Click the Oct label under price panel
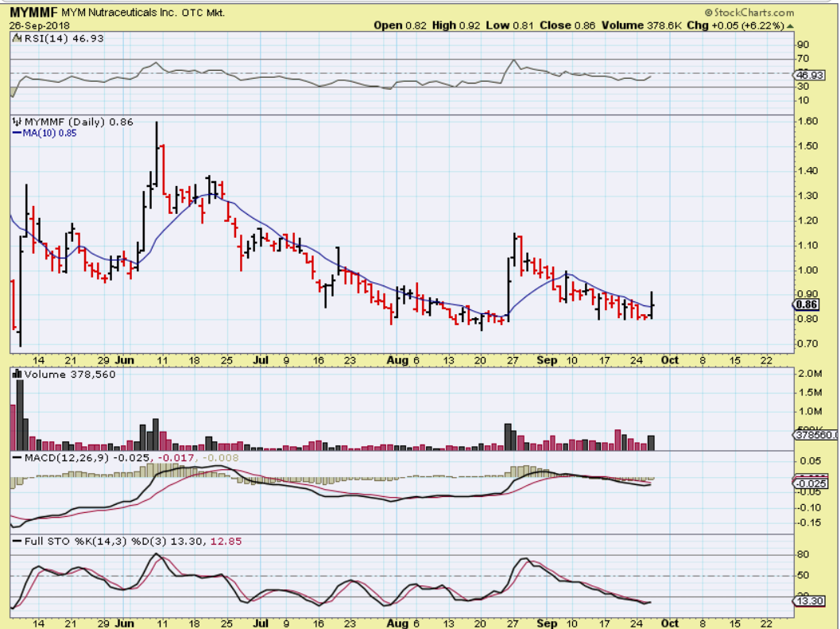 click(670, 359)
